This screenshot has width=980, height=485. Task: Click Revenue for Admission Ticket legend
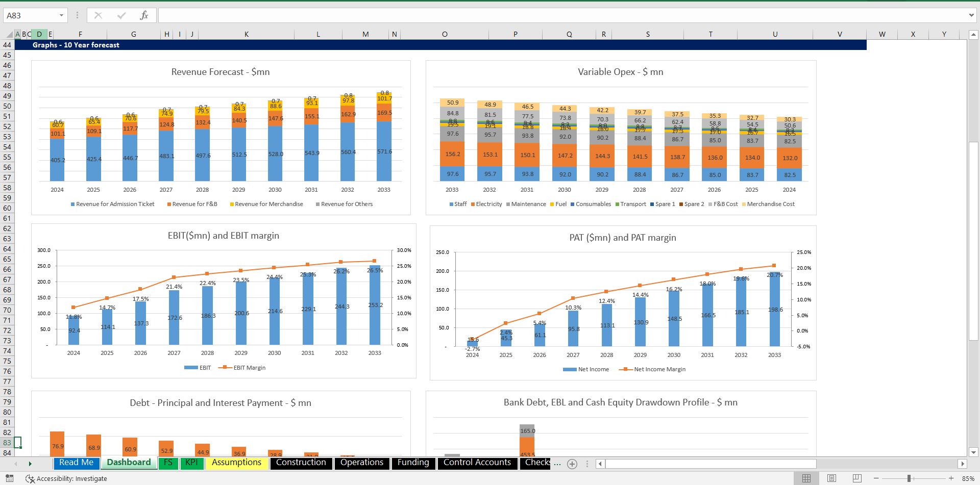coord(112,204)
